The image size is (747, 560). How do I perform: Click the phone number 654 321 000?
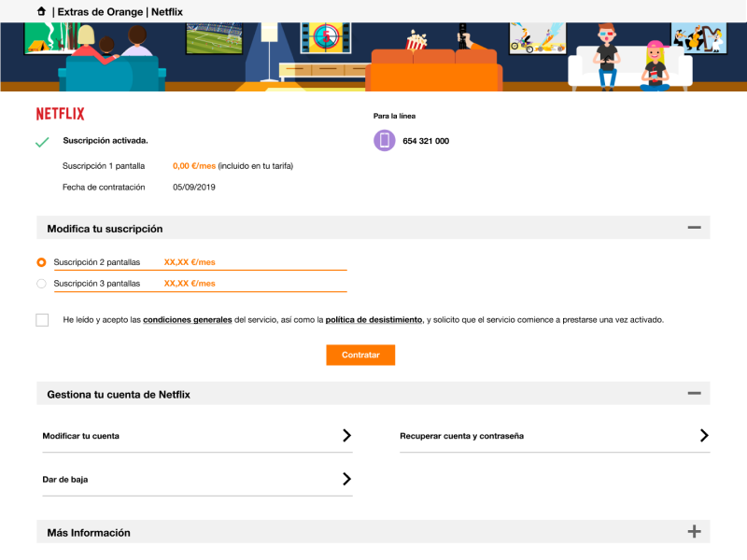click(426, 141)
